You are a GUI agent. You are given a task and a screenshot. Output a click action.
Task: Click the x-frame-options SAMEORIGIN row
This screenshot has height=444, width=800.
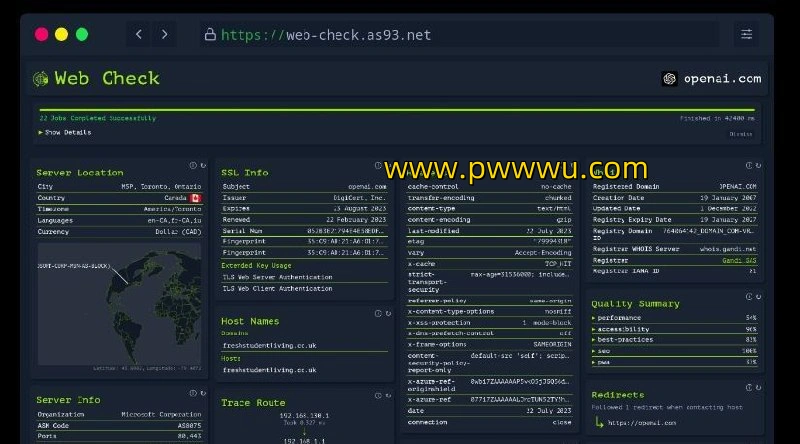pos(489,344)
